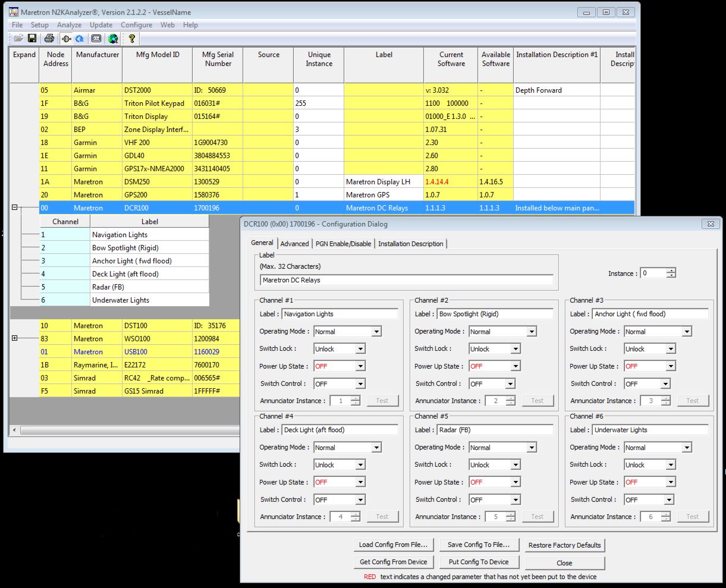Select the Raymarine E22172 row

tap(140, 365)
